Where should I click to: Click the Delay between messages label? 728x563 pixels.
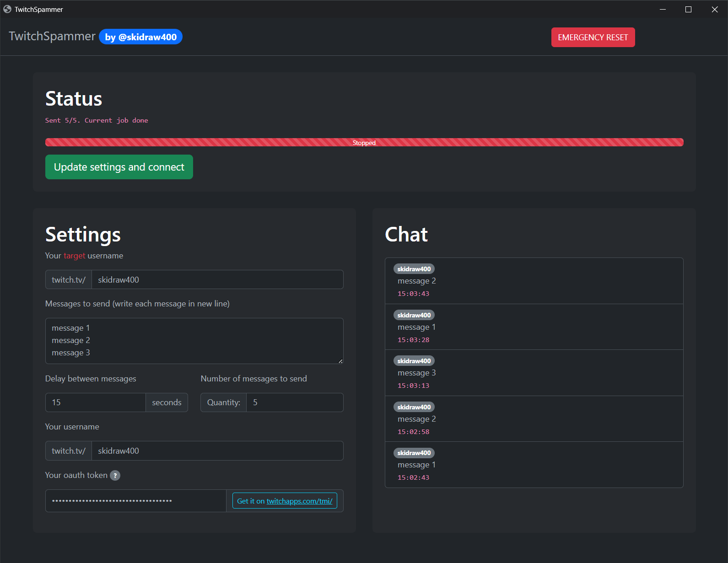[91, 379]
